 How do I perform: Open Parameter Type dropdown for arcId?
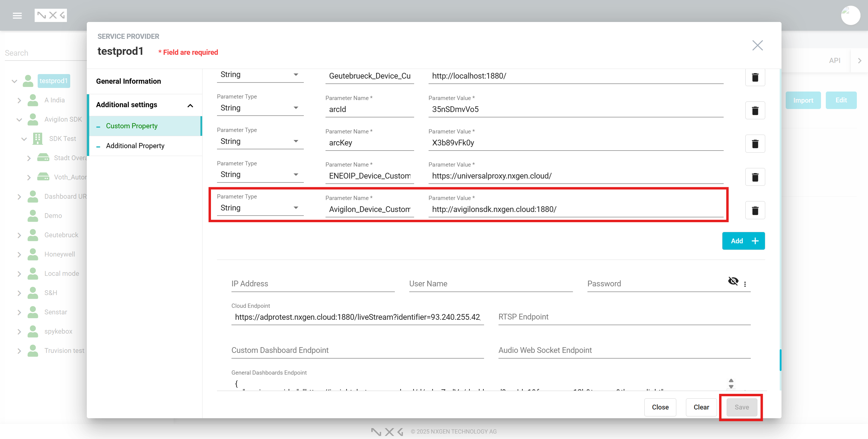(x=260, y=108)
